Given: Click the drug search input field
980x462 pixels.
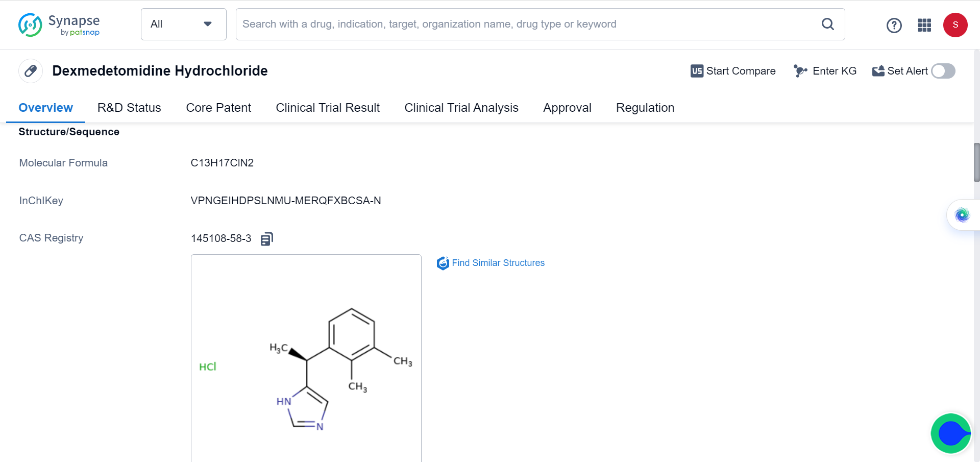Looking at the screenshot, I should 526,24.
